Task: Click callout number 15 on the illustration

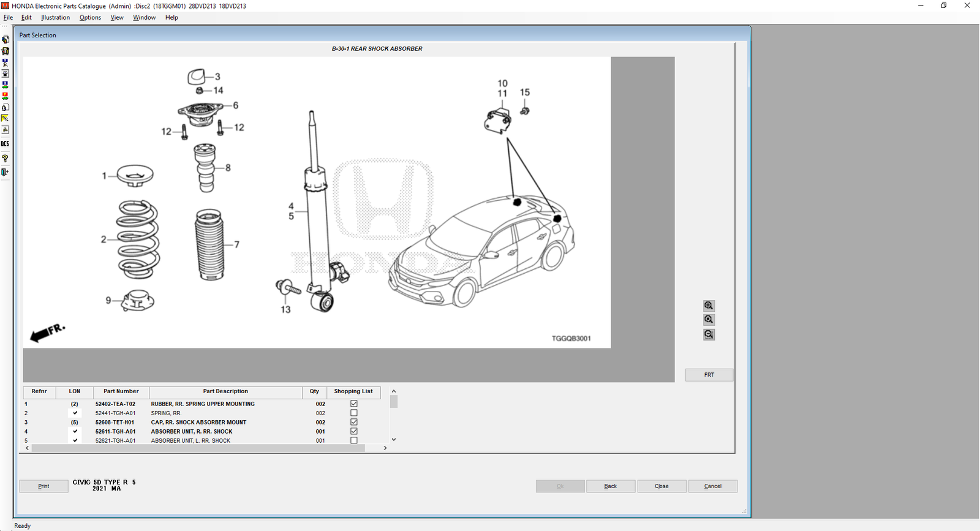Action: (x=525, y=92)
